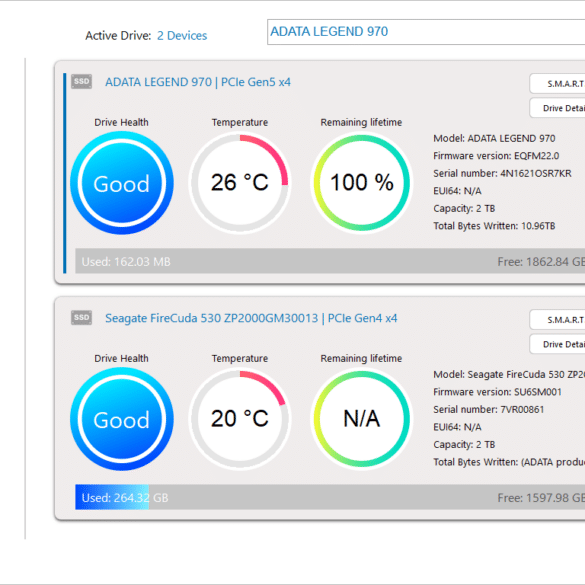Open Drive Details for Seagate FireCuda 530
This screenshot has height=585, width=585.
coord(557,344)
